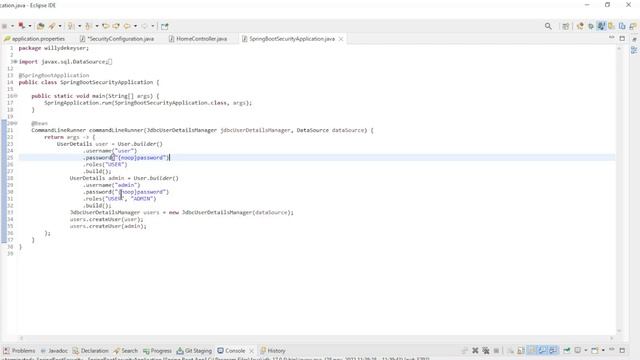Click the pin editor toolbar icon
640x360 pixels.
tap(164, 26)
